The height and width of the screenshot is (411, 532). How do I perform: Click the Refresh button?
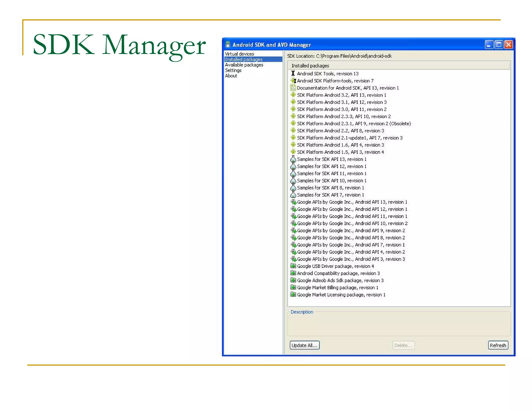tap(498, 345)
